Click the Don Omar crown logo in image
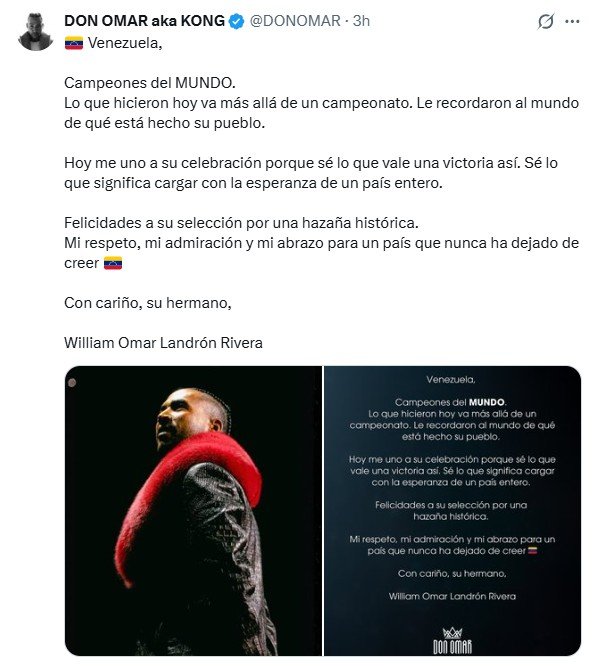The image size is (595, 666). click(x=452, y=640)
